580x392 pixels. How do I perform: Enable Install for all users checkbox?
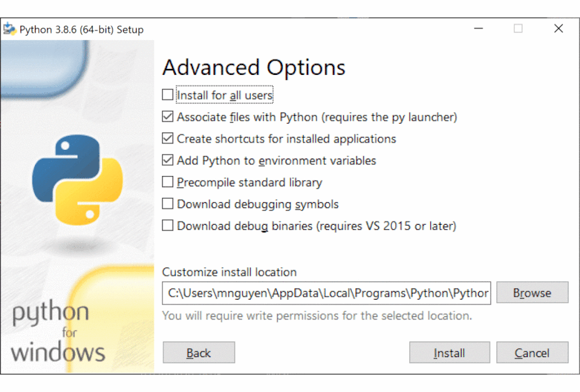[x=168, y=95]
